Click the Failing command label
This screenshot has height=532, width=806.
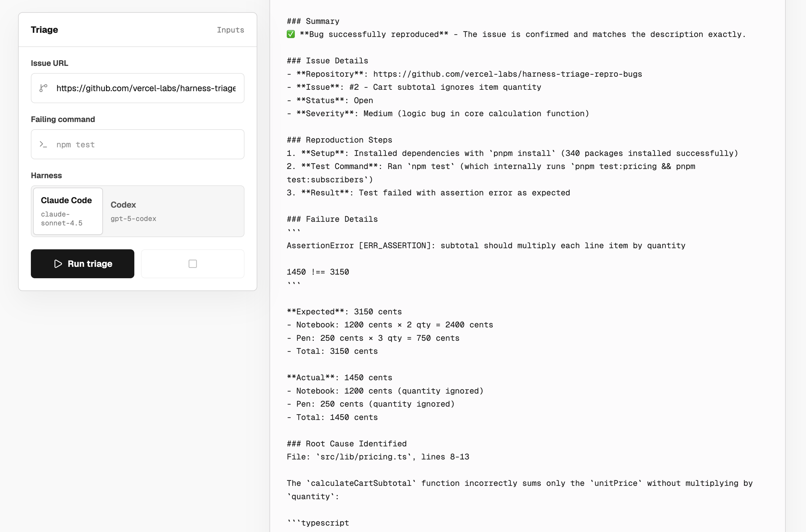tap(63, 120)
